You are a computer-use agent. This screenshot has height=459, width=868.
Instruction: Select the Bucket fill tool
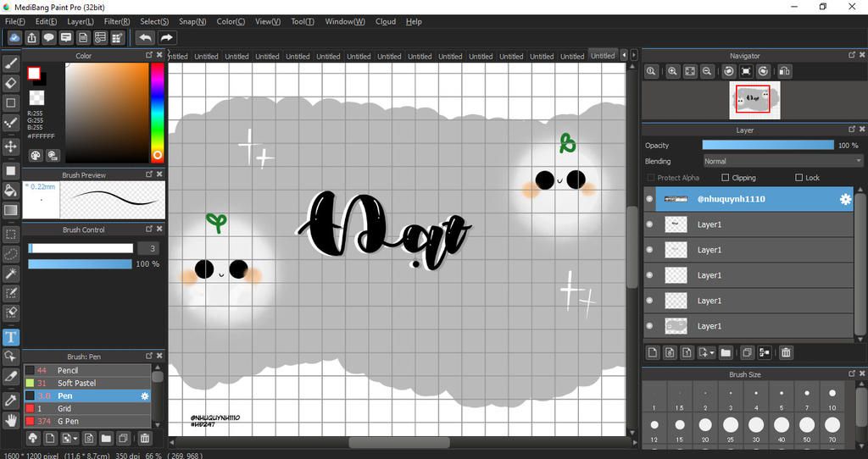[x=10, y=191]
